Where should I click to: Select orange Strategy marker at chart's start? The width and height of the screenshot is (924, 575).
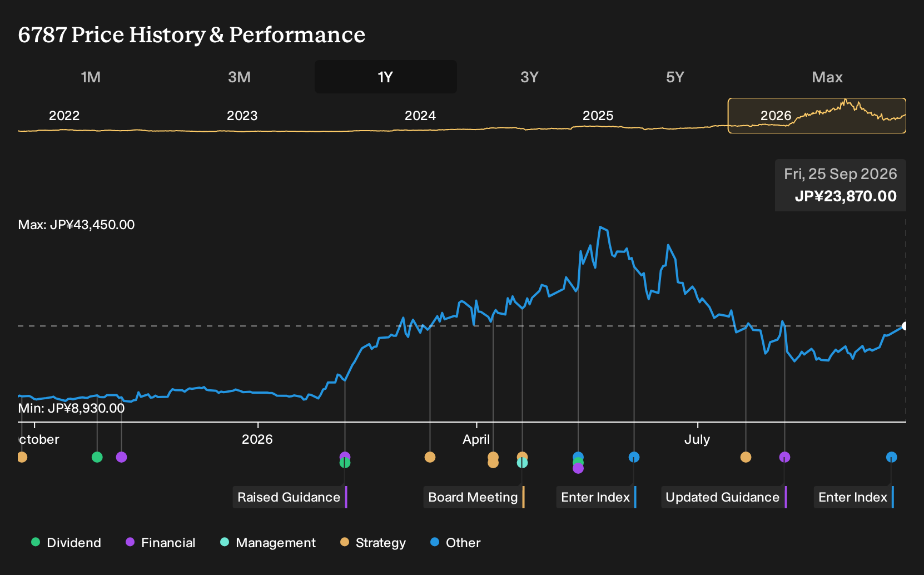[x=22, y=457]
